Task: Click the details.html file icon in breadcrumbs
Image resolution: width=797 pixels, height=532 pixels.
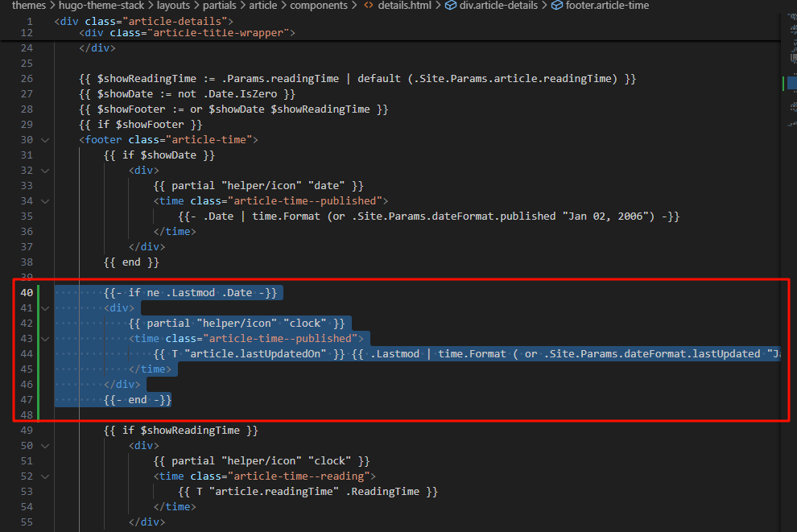Action: pyautogui.click(x=369, y=6)
